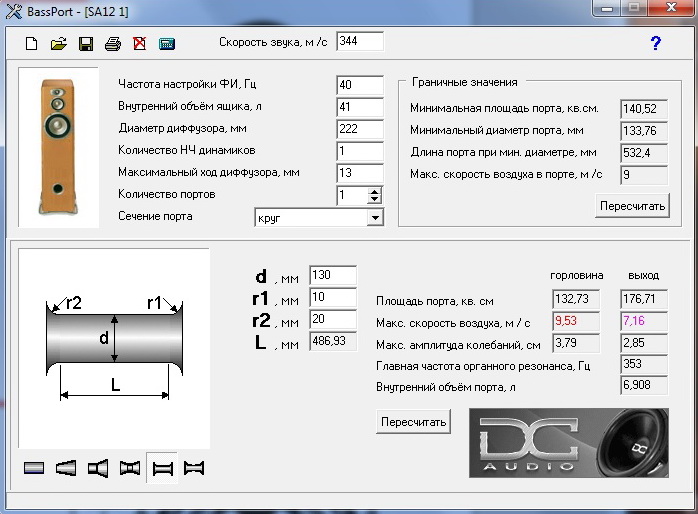
Task: Click the Скорость звука input field
Action: [359, 41]
